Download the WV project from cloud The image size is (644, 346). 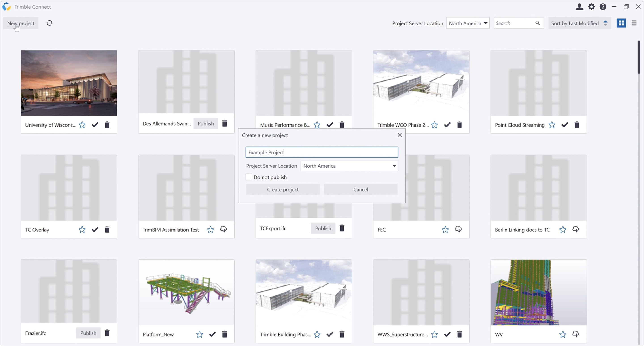(576, 334)
